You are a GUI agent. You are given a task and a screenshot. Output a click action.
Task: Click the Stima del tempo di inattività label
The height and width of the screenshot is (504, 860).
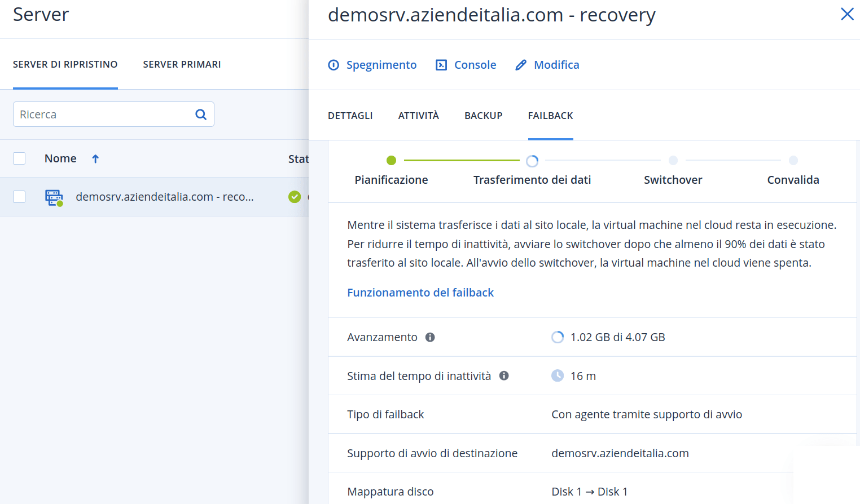pos(419,376)
